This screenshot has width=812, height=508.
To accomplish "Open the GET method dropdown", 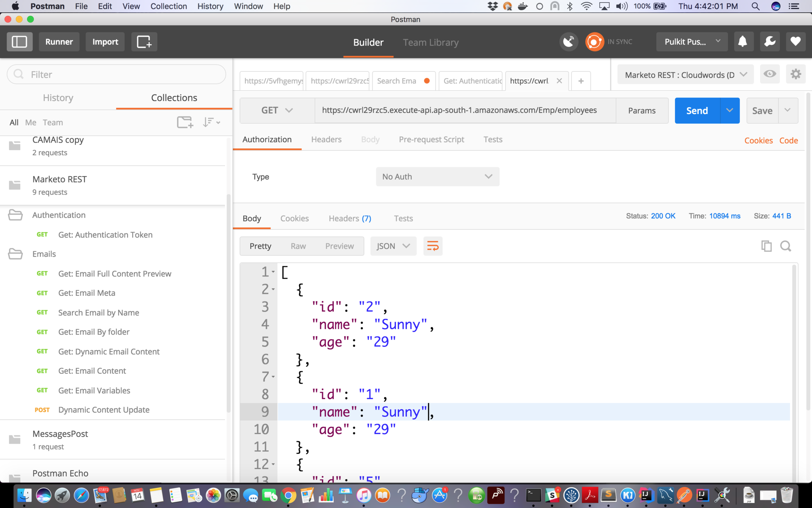I will tap(277, 110).
